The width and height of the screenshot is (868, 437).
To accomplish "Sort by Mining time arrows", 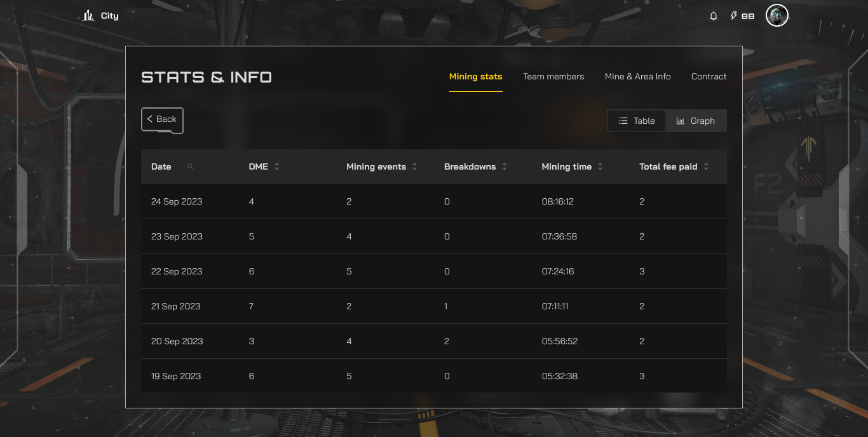I will pyautogui.click(x=600, y=166).
